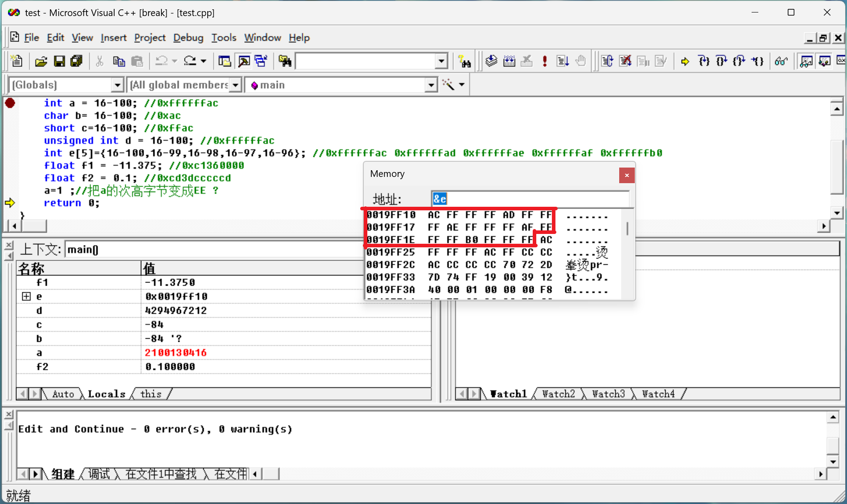Select the f2 row in Locals
This screenshot has height=504, width=847.
[x=224, y=366]
